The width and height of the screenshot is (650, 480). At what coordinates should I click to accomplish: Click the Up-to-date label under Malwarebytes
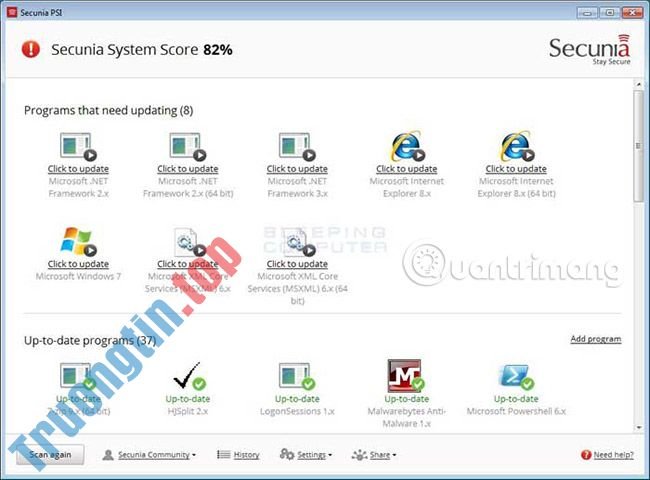click(406, 399)
